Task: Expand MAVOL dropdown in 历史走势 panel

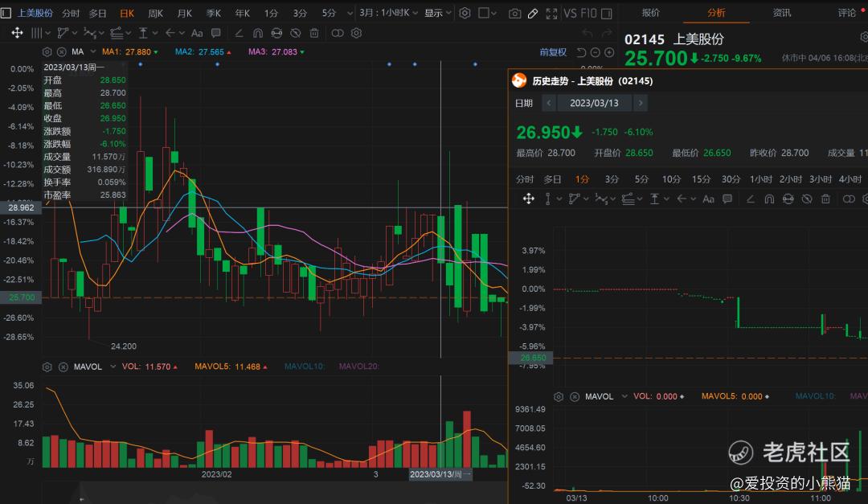Action: click(x=624, y=396)
